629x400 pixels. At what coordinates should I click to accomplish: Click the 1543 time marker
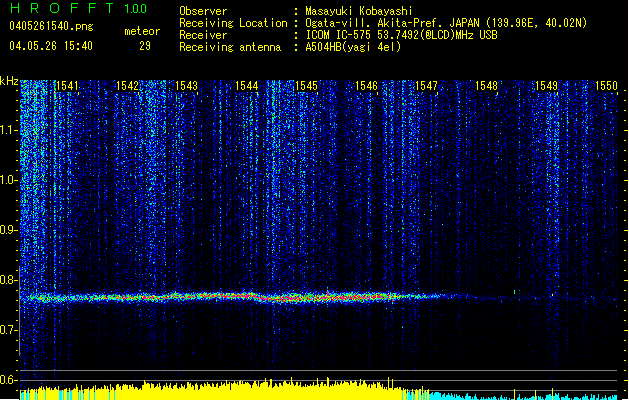pos(187,86)
